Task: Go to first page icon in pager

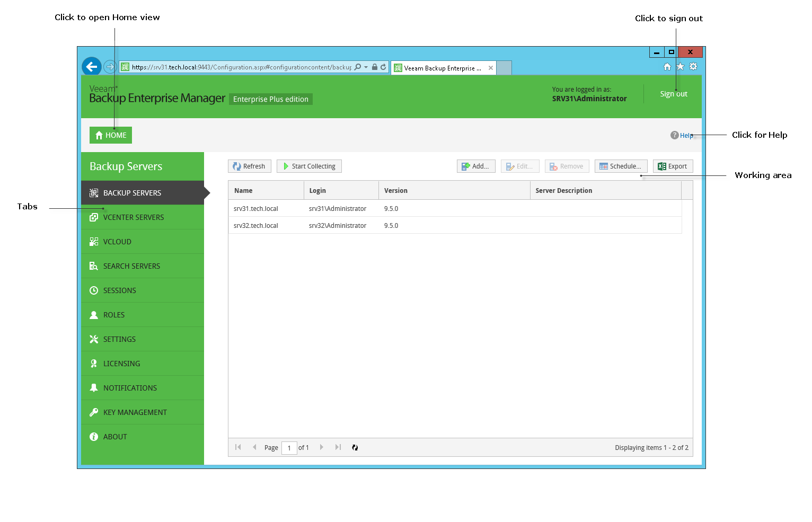Action: point(238,447)
